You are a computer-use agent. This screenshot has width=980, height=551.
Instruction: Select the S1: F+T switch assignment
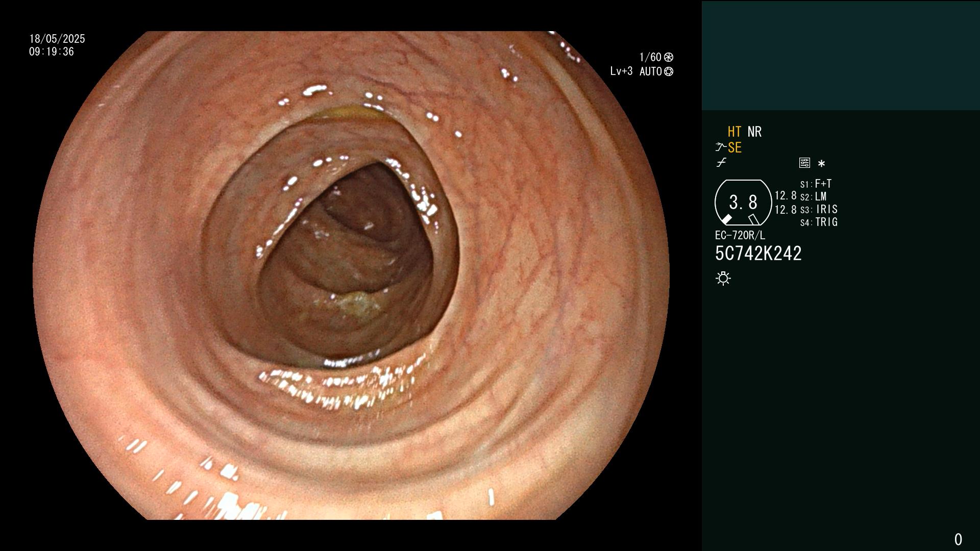[816, 184]
